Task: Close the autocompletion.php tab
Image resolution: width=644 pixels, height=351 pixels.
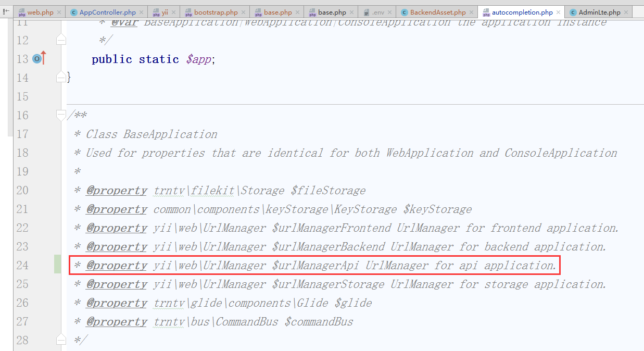Action: tap(558, 12)
